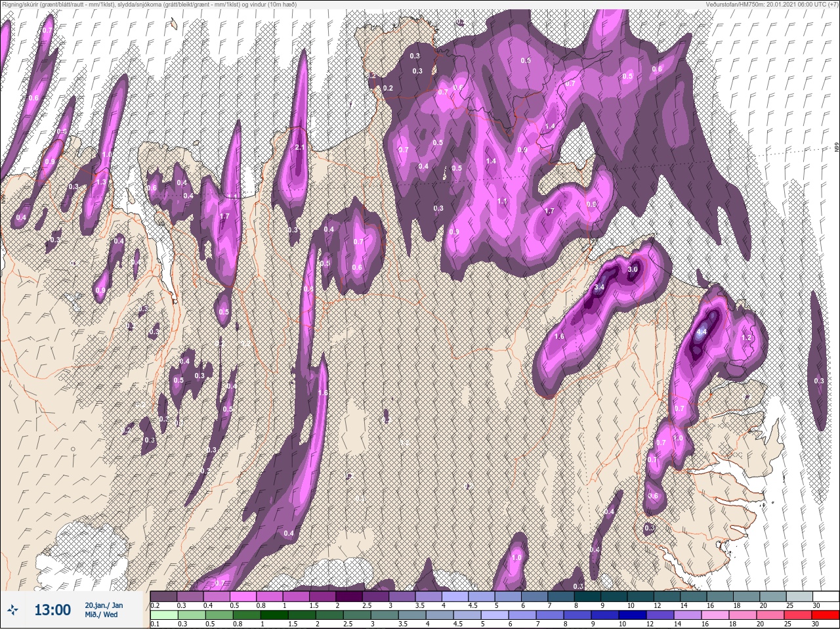The height and width of the screenshot is (629, 840).
Task: Click the 3.0 precipitation value on the map
Action: [633, 269]
